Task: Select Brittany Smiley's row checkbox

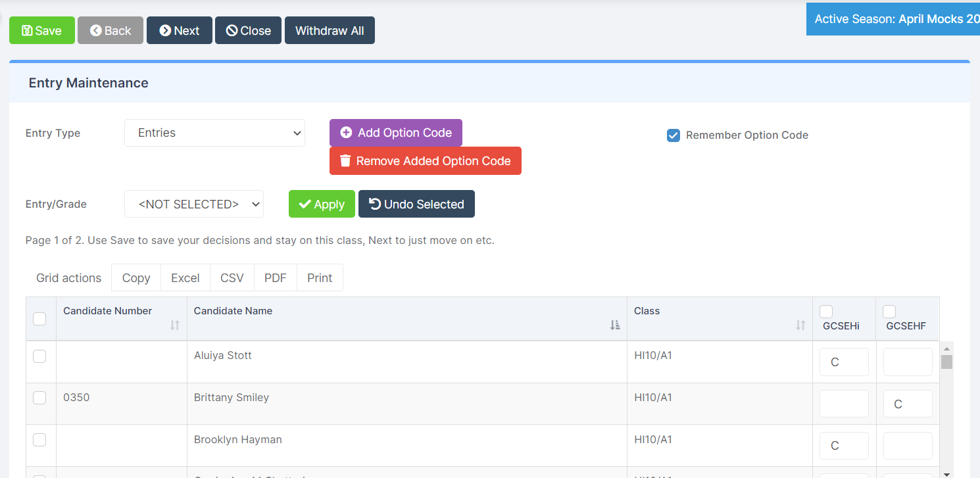Action: point(39,398)
